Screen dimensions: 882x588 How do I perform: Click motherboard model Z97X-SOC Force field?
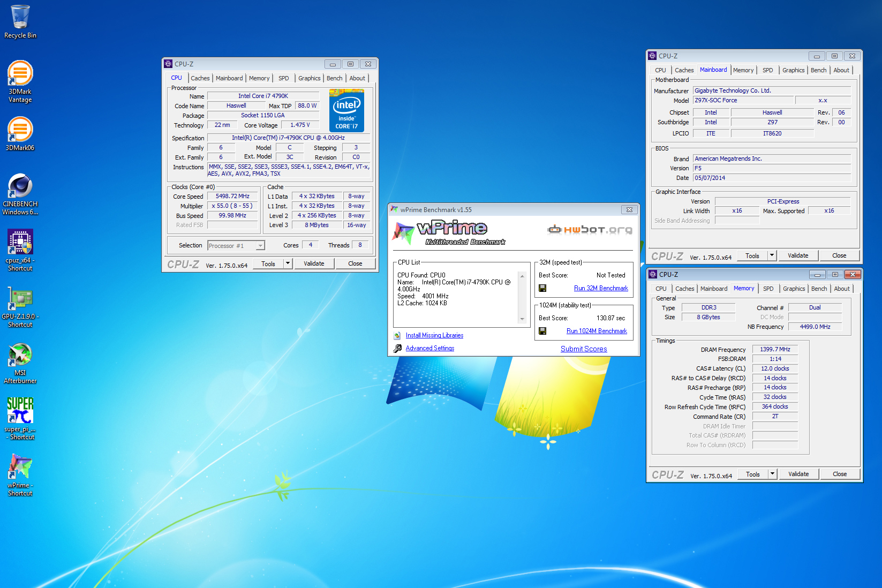coord(743,100)
